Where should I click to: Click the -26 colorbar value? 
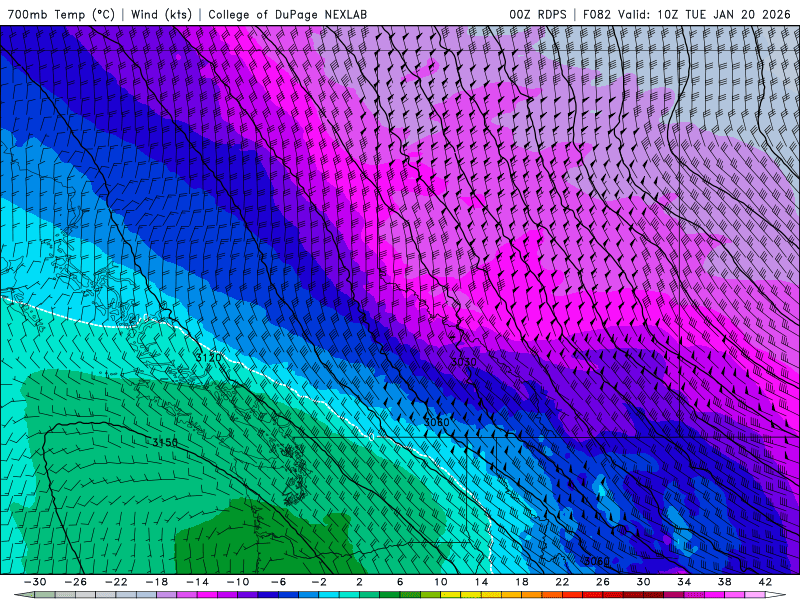pos(76,582)
